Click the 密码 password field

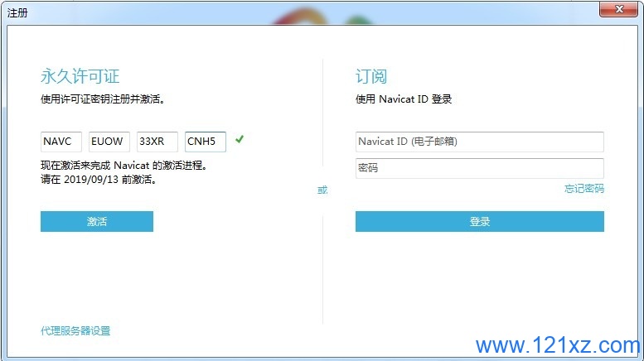[480, 168]
